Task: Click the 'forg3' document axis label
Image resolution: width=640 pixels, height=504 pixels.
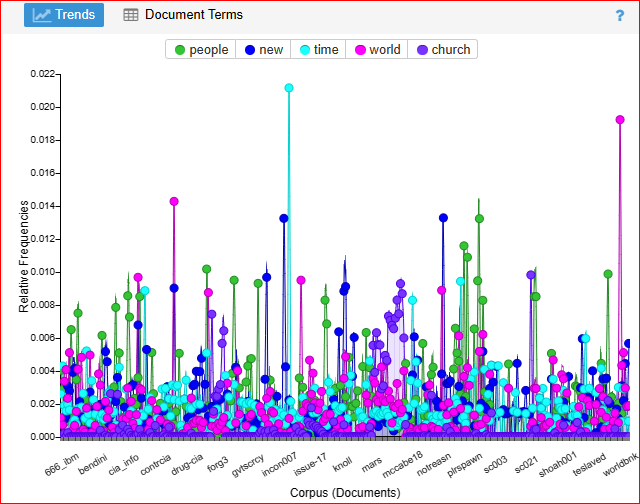Action: click(x=218, y=465)
